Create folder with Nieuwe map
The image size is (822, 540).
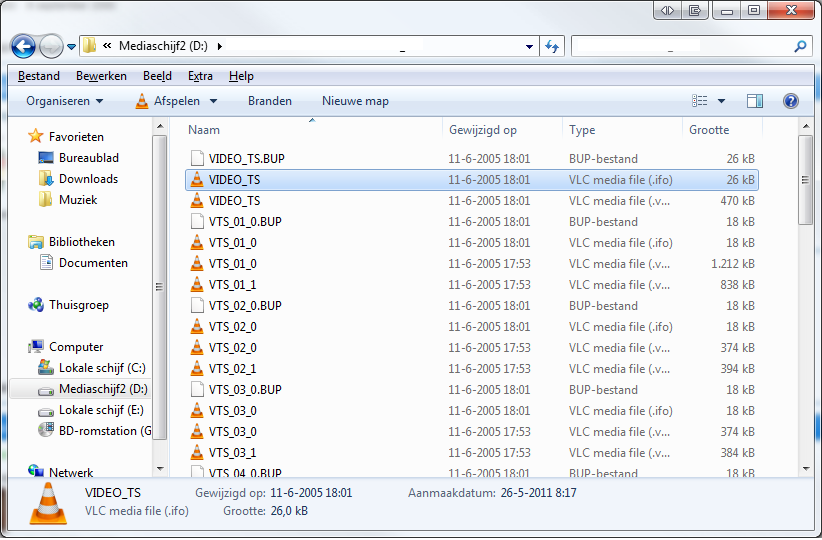[355, 101]
